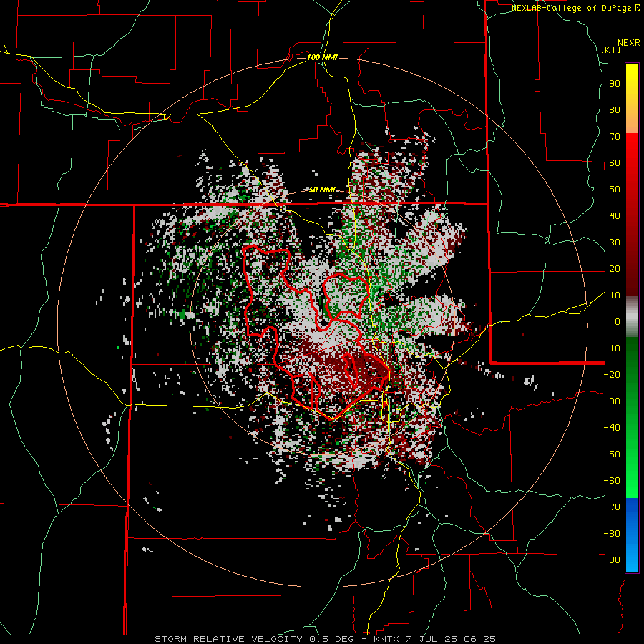Select the positive "50" velocity scale label
Viewport: 644px width, 644px height.
coord(615,190)
